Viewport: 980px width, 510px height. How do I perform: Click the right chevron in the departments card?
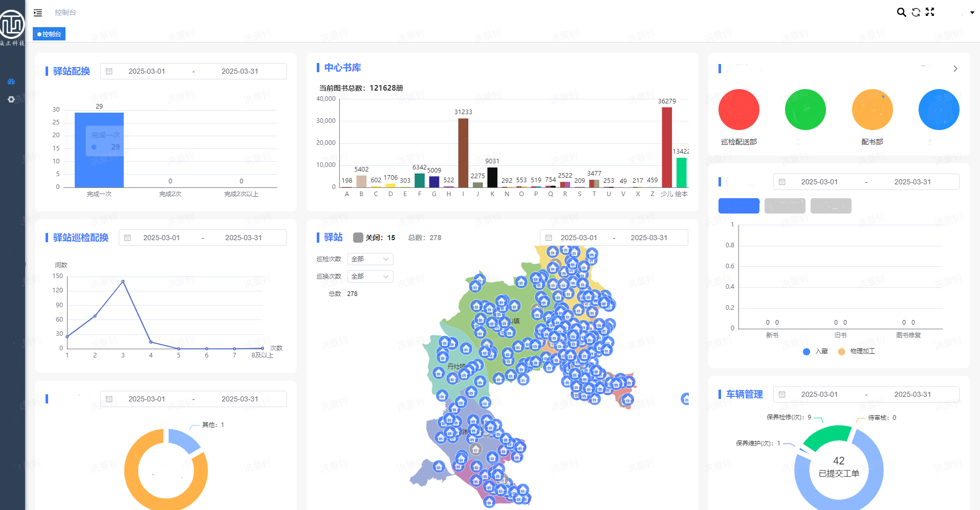(955, 69)
